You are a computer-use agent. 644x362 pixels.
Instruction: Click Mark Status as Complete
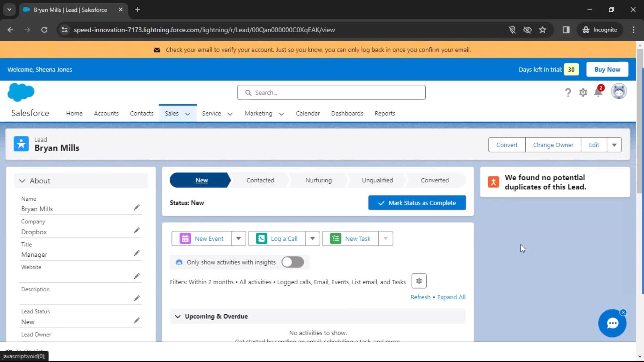(x=417, y=203)
